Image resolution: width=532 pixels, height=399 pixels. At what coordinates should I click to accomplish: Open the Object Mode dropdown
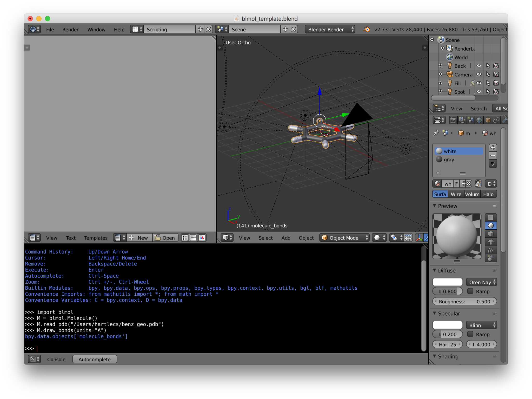click(x=344, y=238)
